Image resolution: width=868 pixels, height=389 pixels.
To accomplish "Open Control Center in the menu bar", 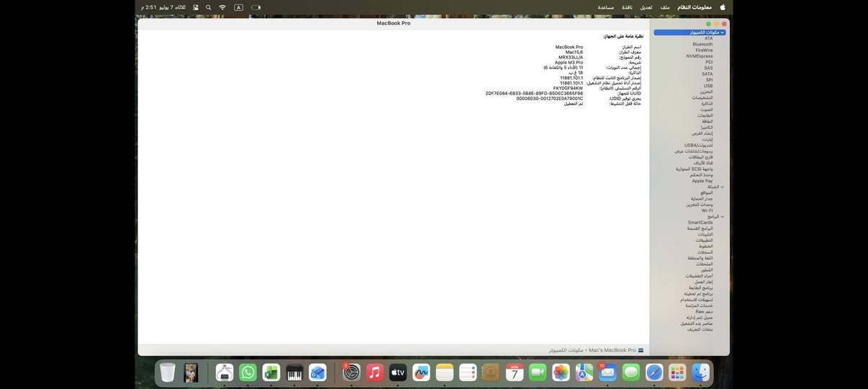I will (x=196, y=7).
